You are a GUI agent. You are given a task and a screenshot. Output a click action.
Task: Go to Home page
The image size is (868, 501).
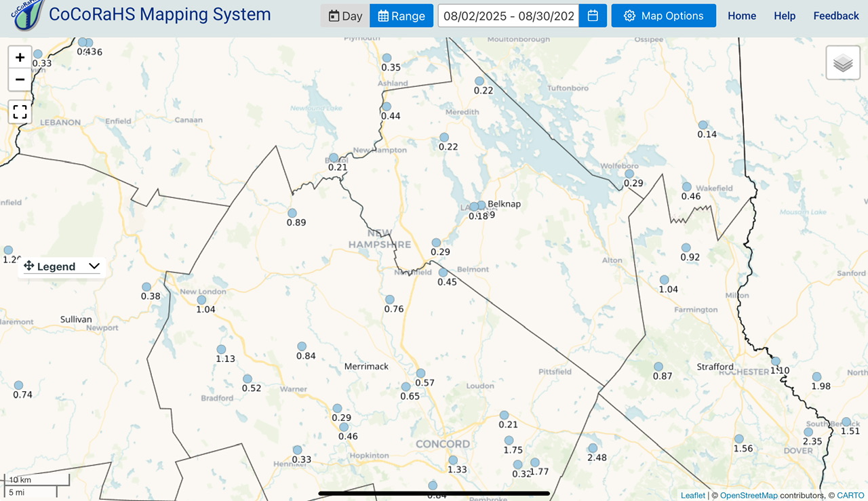742,16
